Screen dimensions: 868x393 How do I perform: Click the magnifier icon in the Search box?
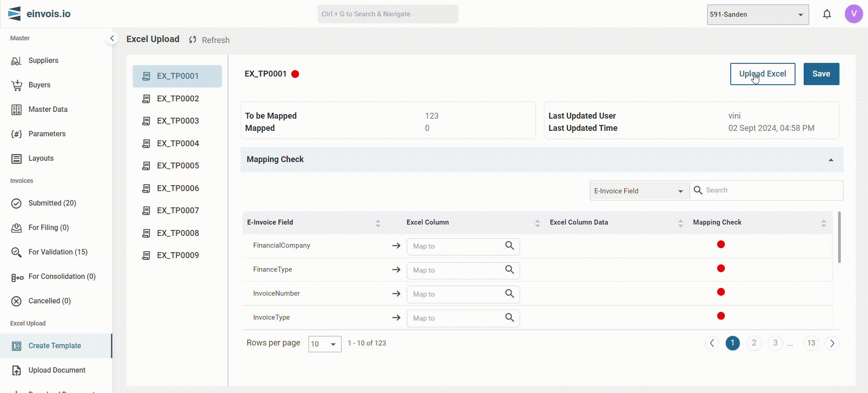click(698, 190)
